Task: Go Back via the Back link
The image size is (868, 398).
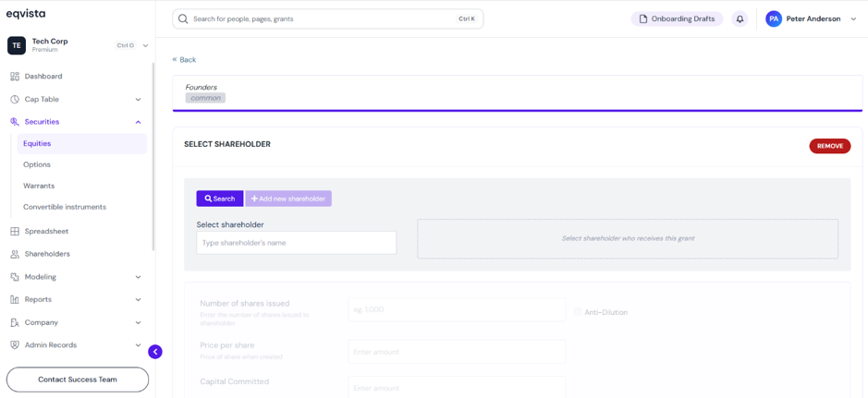Action: point(184,60)
